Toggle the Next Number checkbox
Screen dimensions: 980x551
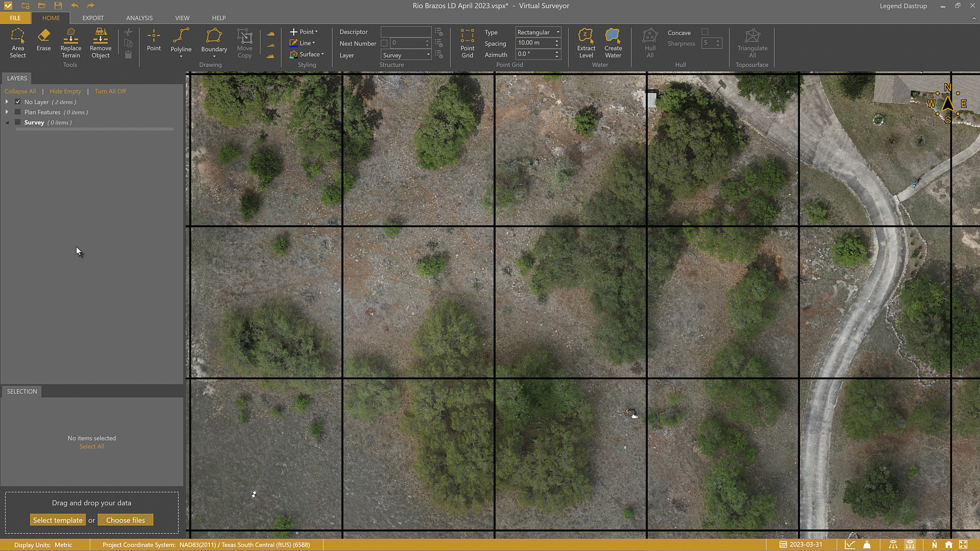coord(384,43)
